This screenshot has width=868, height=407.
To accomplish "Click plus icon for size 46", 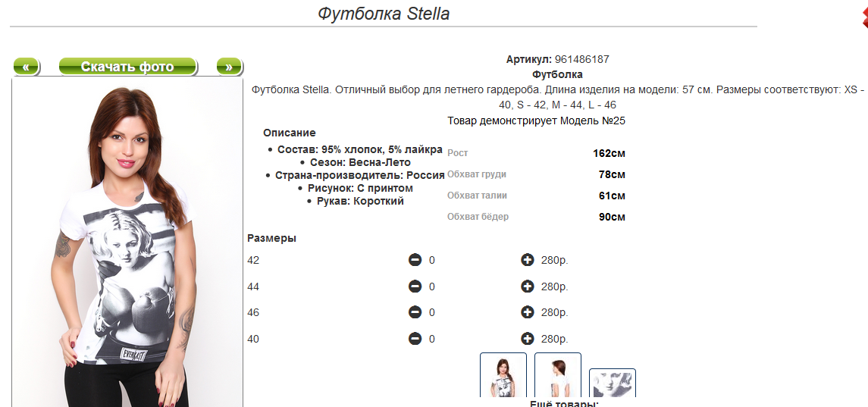I will pyautogui.click(x=528, y=312).
